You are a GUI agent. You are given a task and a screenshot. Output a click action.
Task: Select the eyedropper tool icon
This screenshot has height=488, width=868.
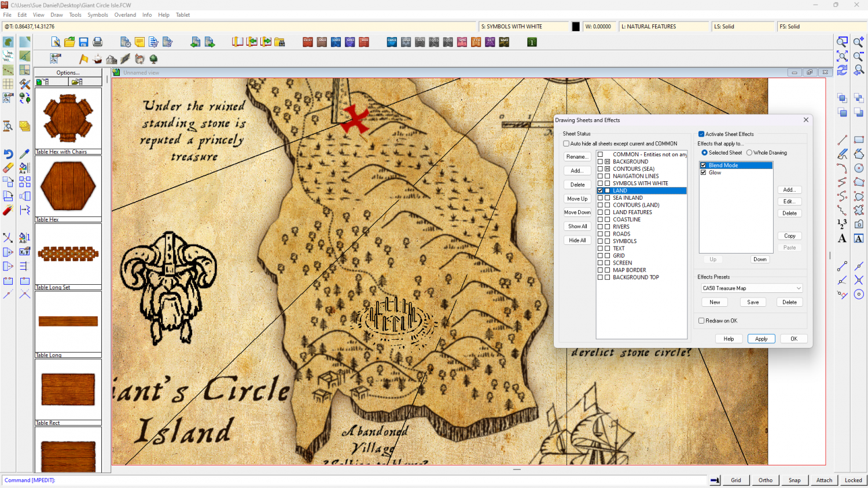[x=24, y=154]
